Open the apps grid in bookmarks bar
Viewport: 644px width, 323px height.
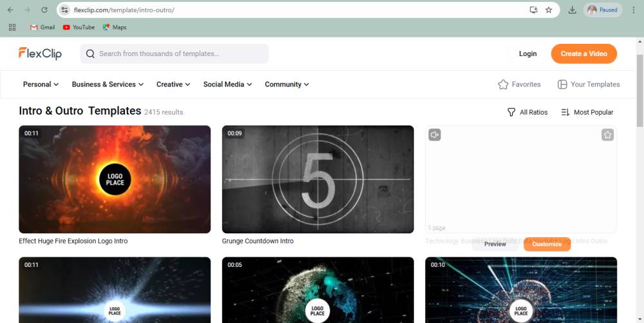pyautogui.click(x=12, y=27)
